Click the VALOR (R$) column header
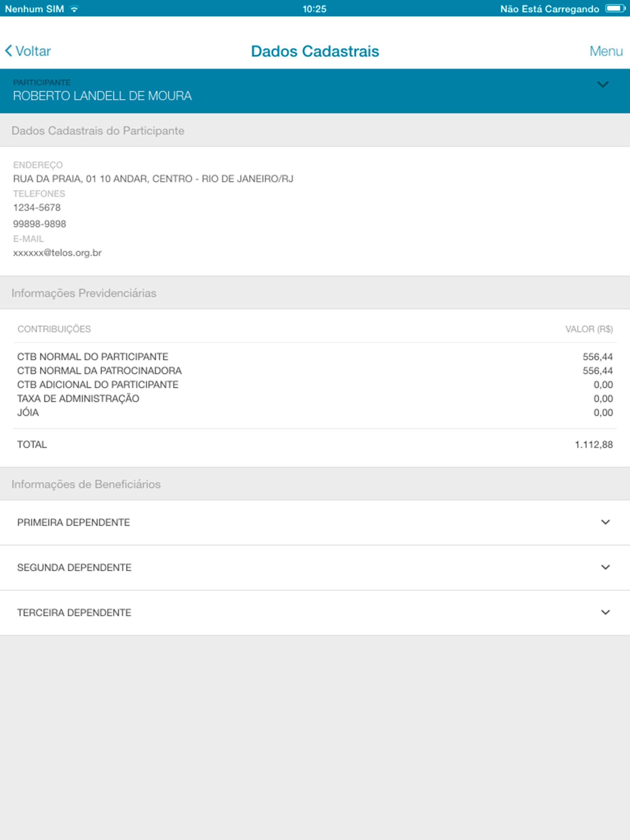Screen dimensions: 630x840 [589, 329]
